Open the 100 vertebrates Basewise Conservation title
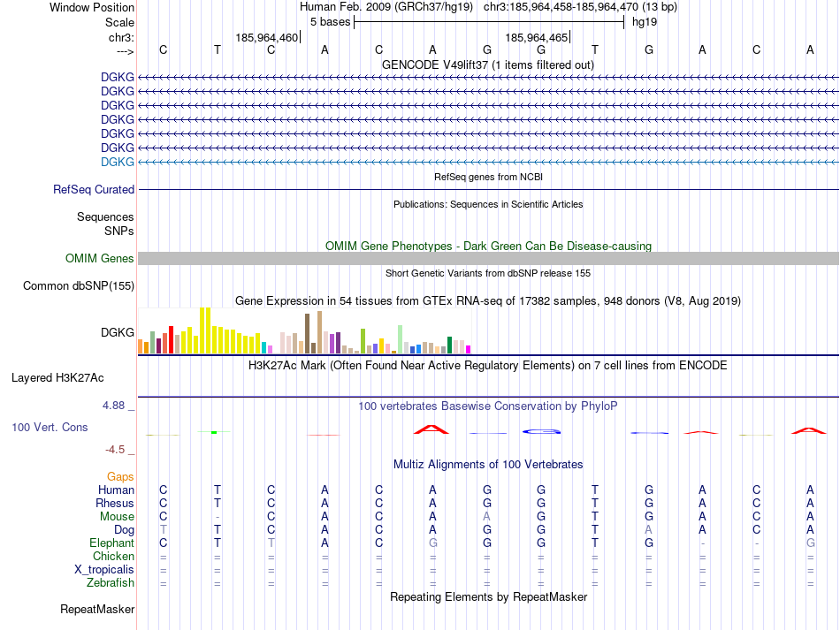The height and width of the screenshot is (630, 840). (488, 406)
